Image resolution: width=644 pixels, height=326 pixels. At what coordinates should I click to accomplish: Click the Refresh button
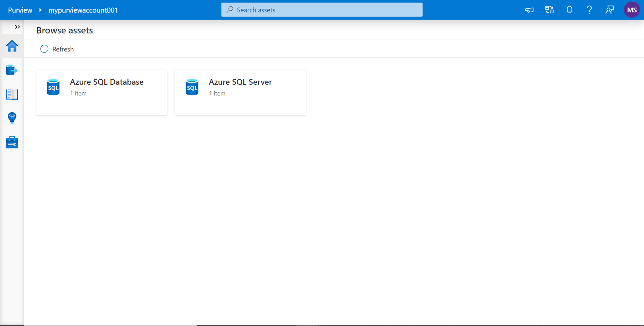pos(57,49)
